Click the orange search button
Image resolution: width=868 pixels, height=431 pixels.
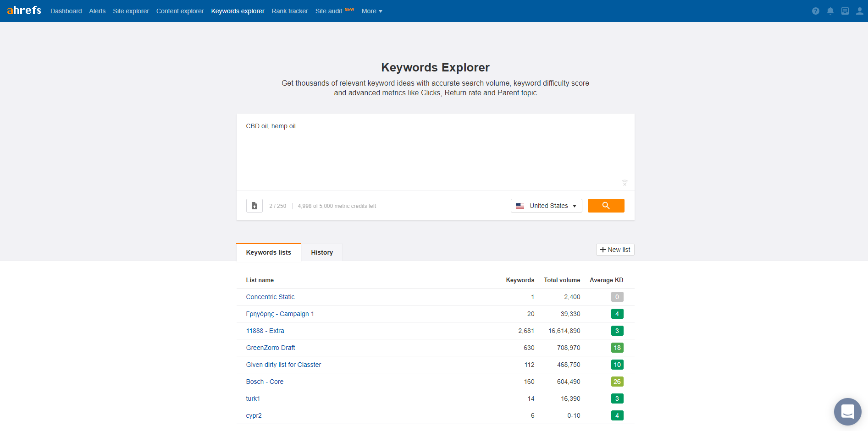[x=606, y=206]
